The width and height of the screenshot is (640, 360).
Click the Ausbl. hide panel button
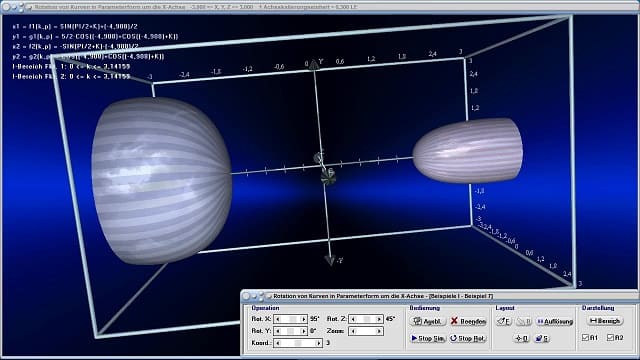pyautogui.click(x=427, y=321)
